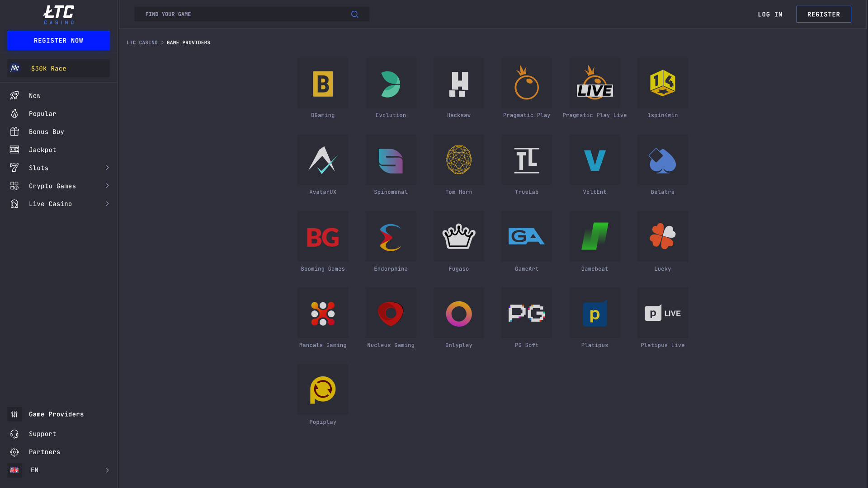
Task: Open the Pragmatic Play provider tile
Action: [x=526, y=83]
